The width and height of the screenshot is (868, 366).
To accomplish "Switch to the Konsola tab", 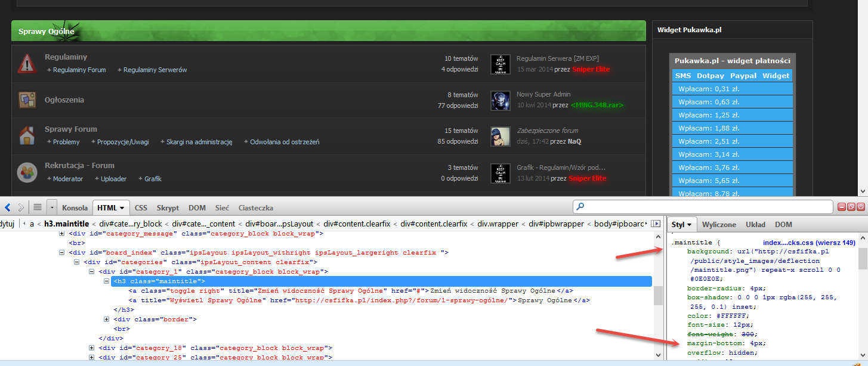I will 75,207.
